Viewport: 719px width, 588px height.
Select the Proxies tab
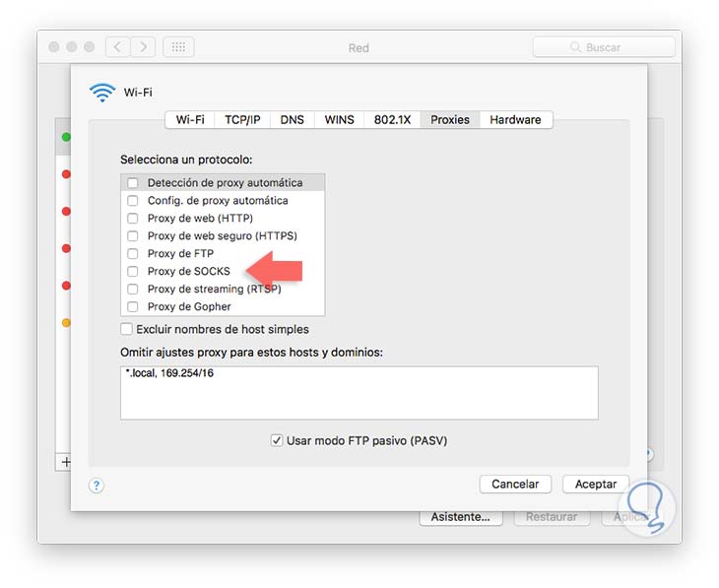(x=450, y=120)
